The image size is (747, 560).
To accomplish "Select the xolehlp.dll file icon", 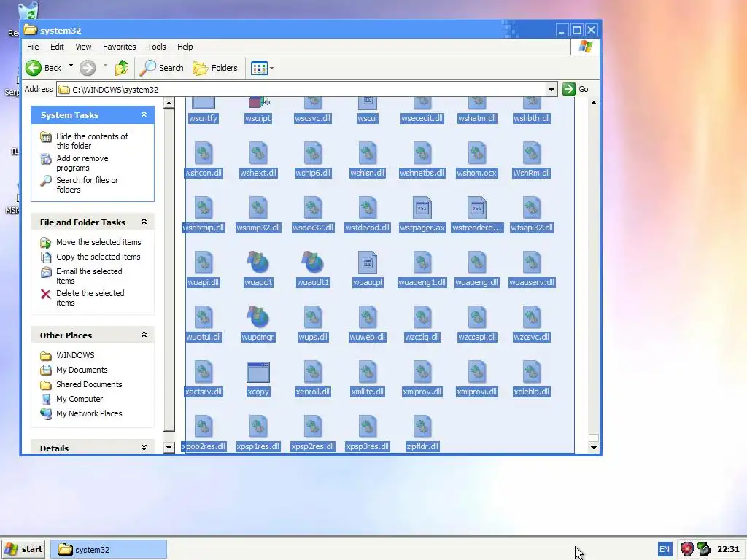I will point(531,373).
